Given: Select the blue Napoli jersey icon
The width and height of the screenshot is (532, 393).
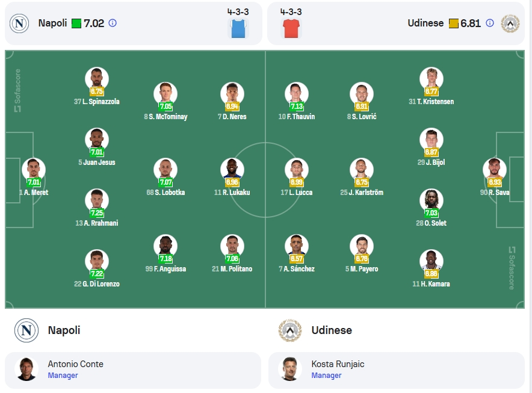Looking at the screenshot, I should tap(238, 28).
